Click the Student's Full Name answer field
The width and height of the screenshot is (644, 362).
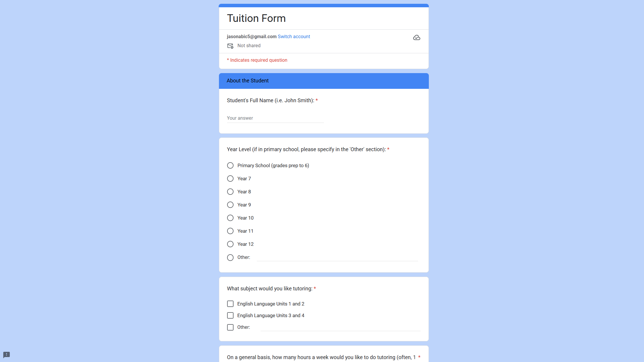[275, 118]
